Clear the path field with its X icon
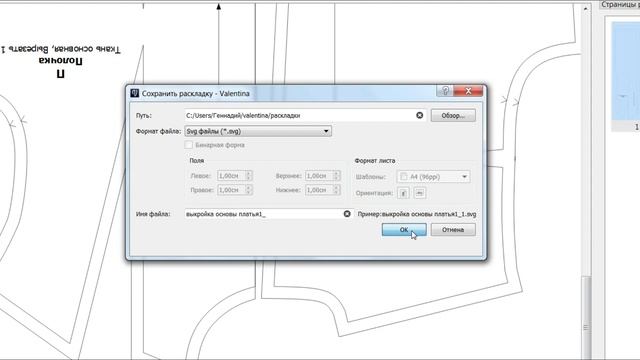The height and width of the screenshot is (360, 640). point(419,116)
